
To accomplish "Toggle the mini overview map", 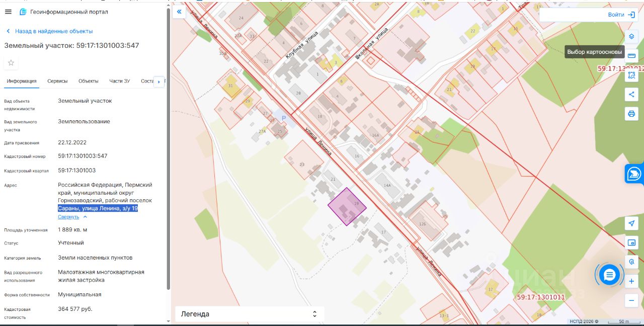I will pos(631,242).
